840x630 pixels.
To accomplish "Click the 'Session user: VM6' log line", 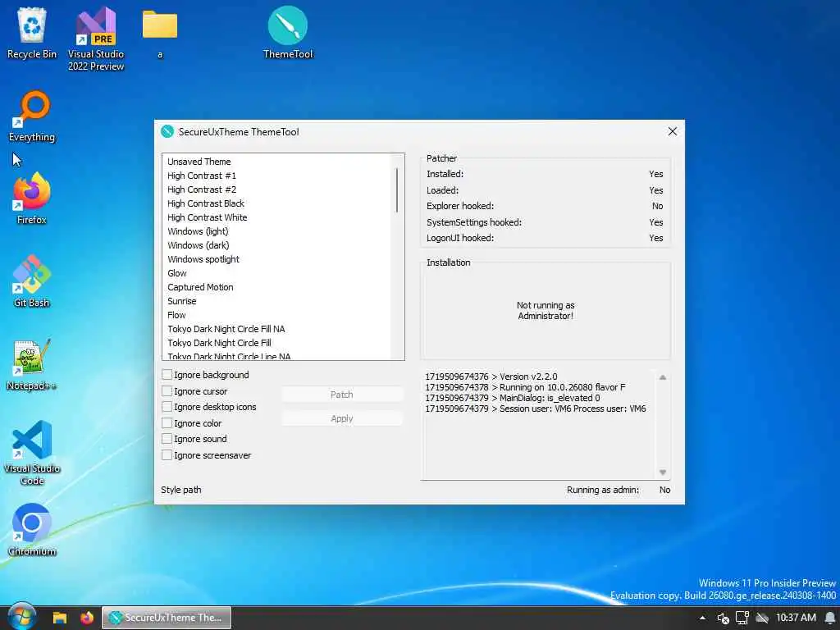I will click(x=535, y=409).
